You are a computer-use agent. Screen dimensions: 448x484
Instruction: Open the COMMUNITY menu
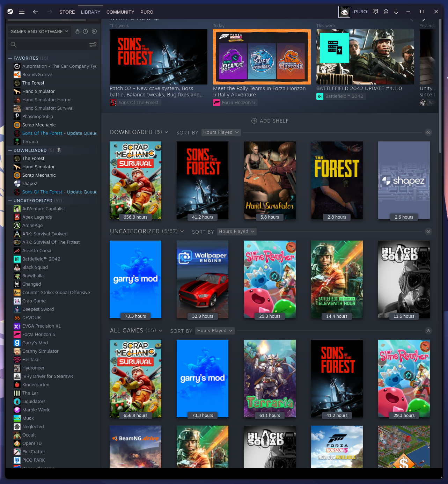point(120,12)
